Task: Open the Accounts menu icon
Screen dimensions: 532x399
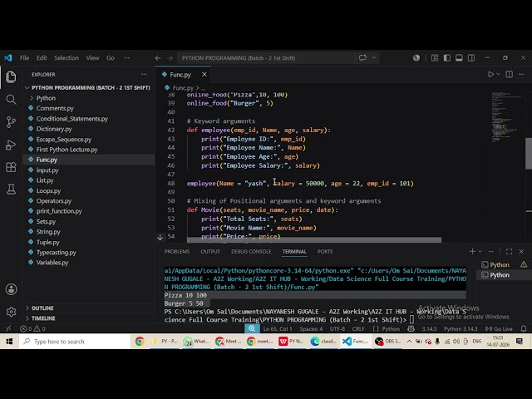Action: [x=11, y=289]
